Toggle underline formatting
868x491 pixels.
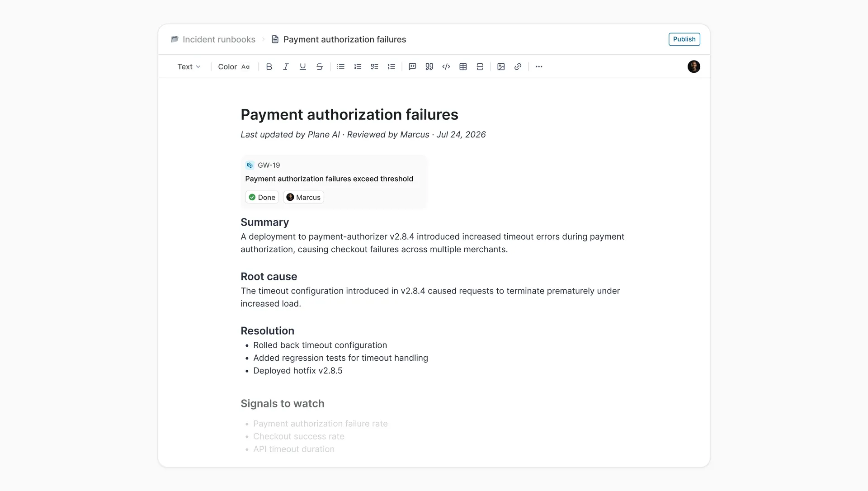click(302, 66)
